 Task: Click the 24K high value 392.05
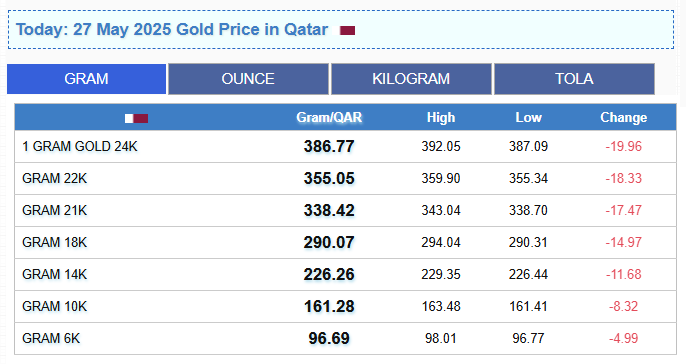[441, 146]
